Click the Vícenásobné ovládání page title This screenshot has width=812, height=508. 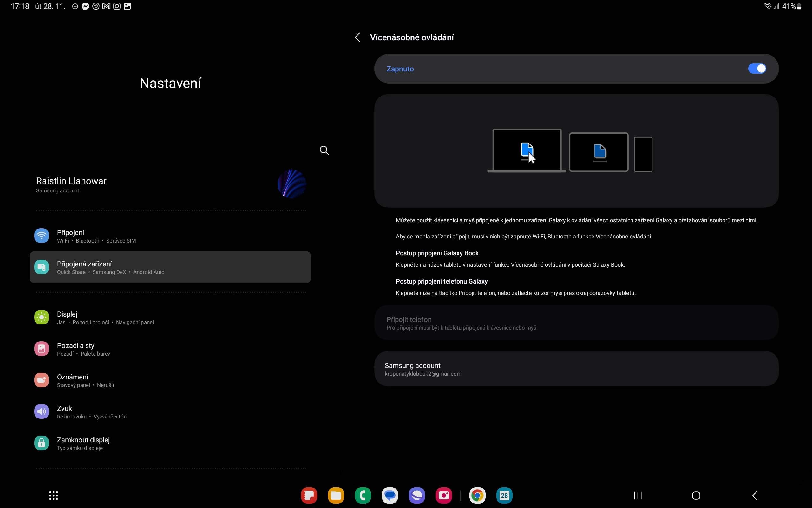tap(412, 37)
